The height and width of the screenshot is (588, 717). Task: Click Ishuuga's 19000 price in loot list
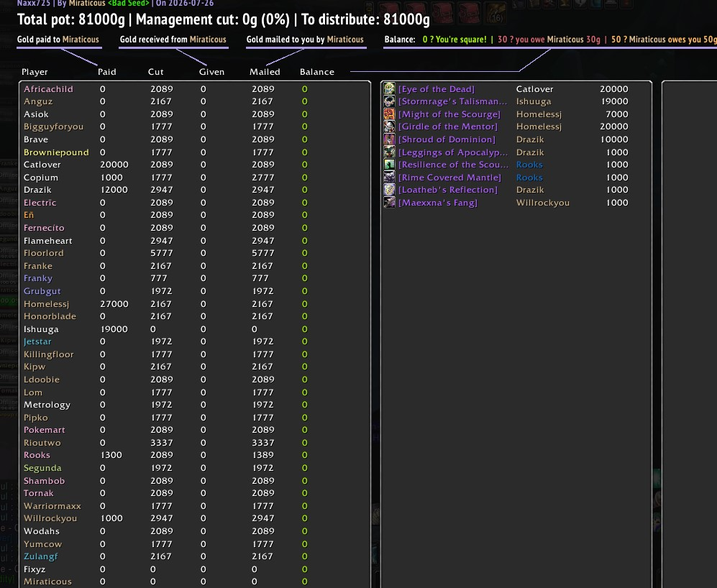[x=614, y=101]
